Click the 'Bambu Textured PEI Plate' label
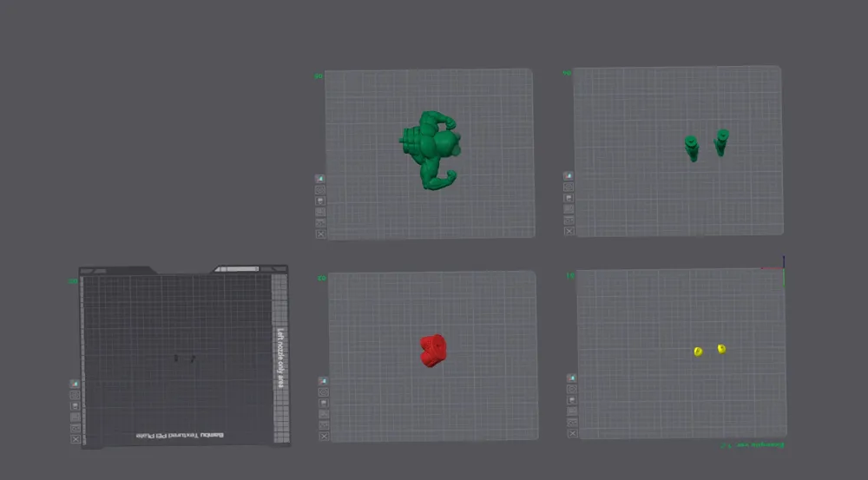The image size is (868, 480). click(x=180, y=435)
